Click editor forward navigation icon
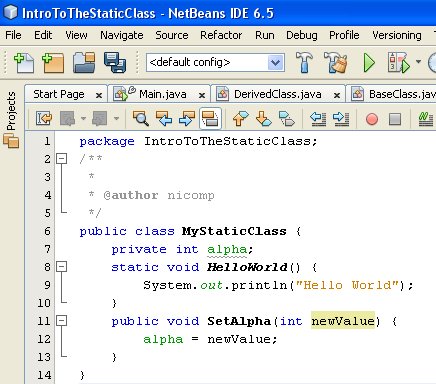This screenshot has width=436, height=384. (100, 118)
